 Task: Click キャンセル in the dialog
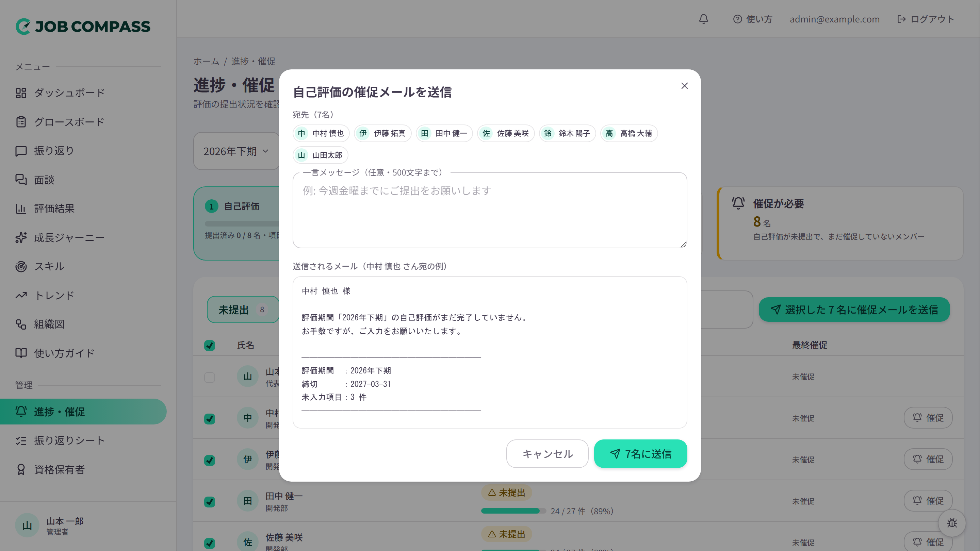[x=547, y=454]
